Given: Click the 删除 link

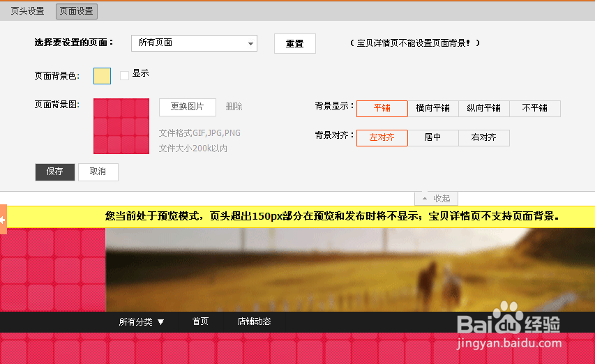Looking at the screenshot, I should (x=234, y=107).
